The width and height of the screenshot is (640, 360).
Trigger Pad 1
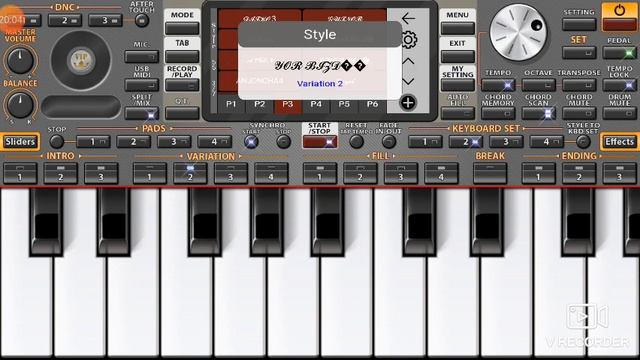(93, 142)
